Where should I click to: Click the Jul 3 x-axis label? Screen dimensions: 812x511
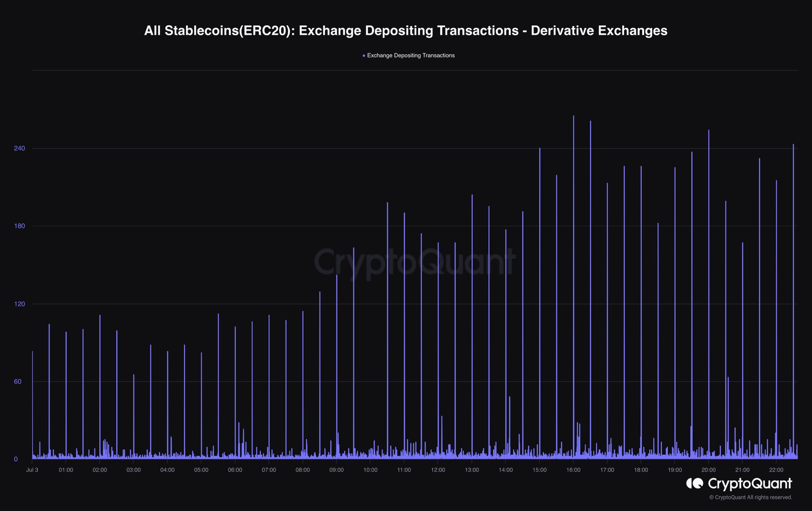click(x=32, y=470)
